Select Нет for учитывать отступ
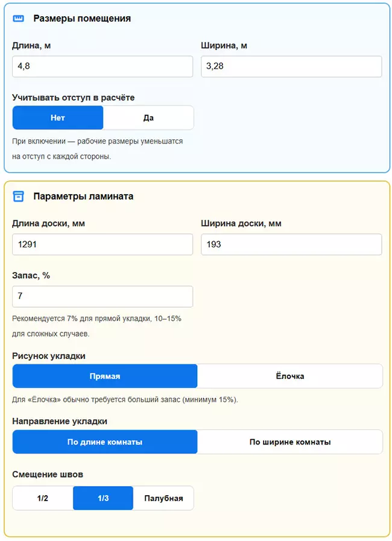Screen dimensions: 392x541 tap(58, 118)
